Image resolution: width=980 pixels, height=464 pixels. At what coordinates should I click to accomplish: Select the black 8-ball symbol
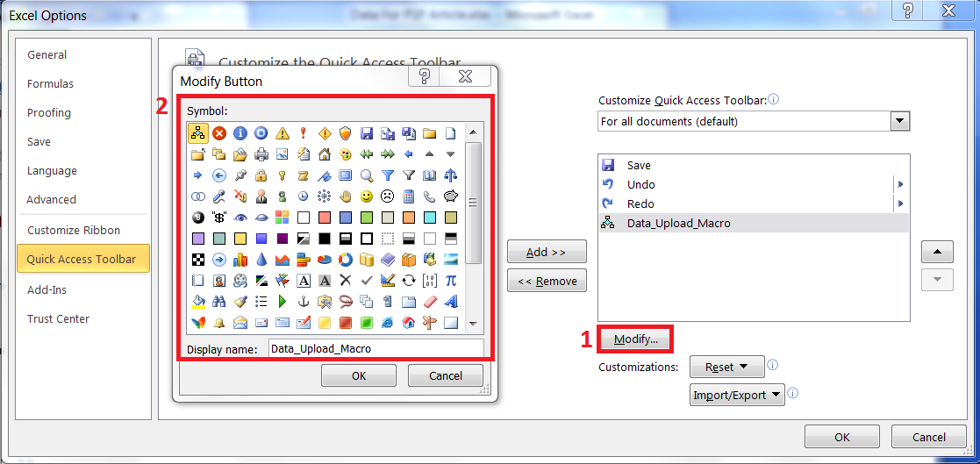[x=198, y=218]
